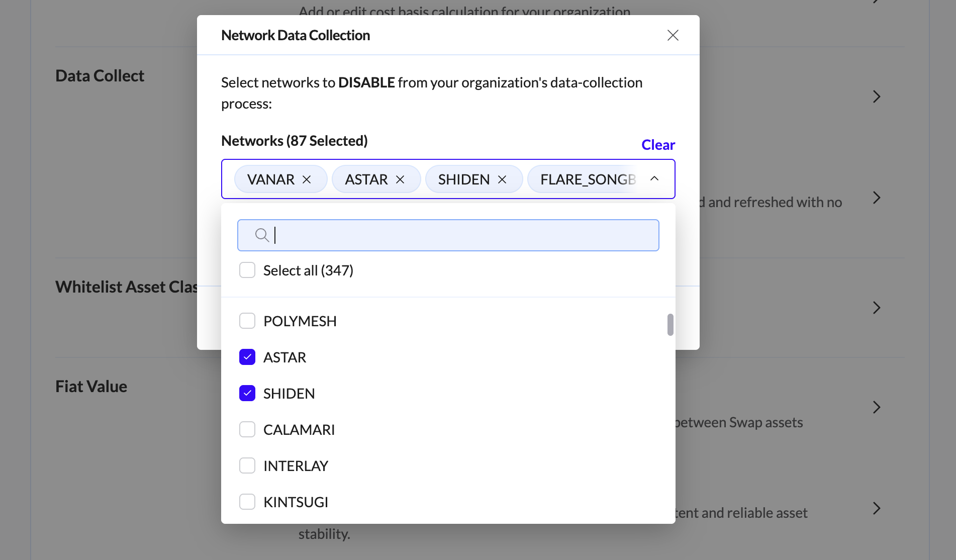Expand the row near 'refreshed with no' text
The image size is (956, 560).
[877, 198]
